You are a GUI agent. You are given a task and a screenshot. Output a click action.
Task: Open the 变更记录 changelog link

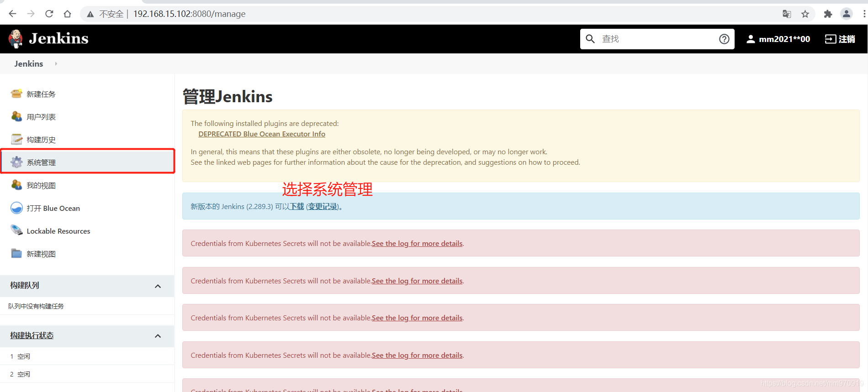coord(323,206)
